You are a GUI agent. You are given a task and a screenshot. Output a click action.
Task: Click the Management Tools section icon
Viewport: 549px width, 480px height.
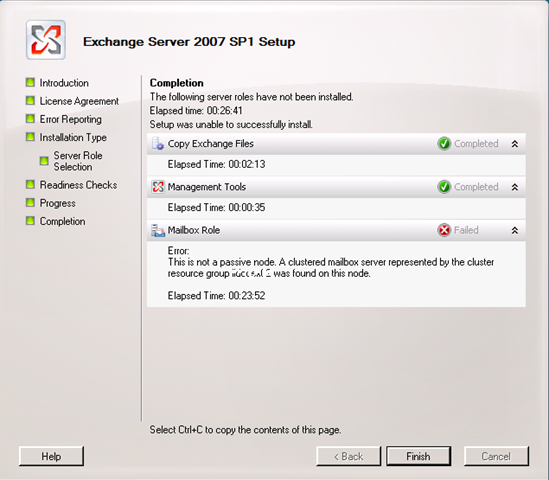[x=158, y=187]
